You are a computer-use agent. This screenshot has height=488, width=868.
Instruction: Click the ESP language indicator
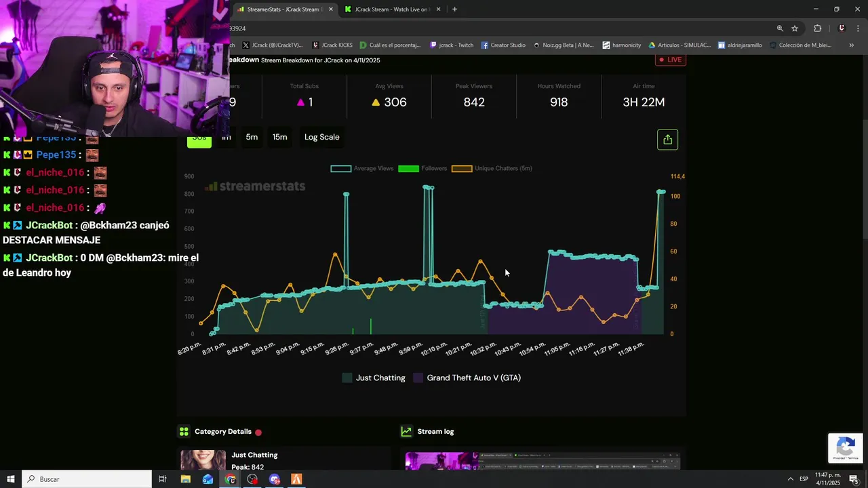coord(804,479)
